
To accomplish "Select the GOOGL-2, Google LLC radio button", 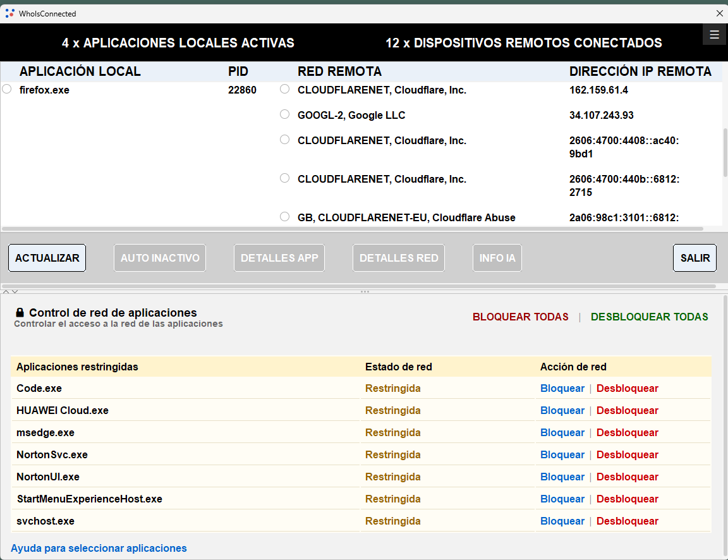I will coord(284,114).
